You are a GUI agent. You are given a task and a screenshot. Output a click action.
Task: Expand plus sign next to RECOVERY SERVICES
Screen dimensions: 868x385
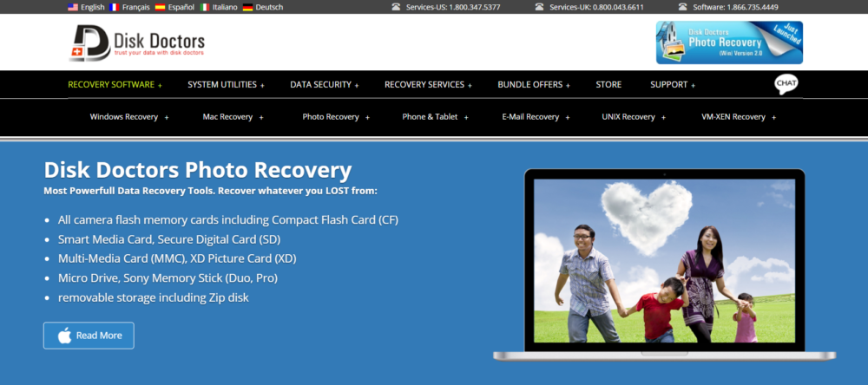[470, 86]
